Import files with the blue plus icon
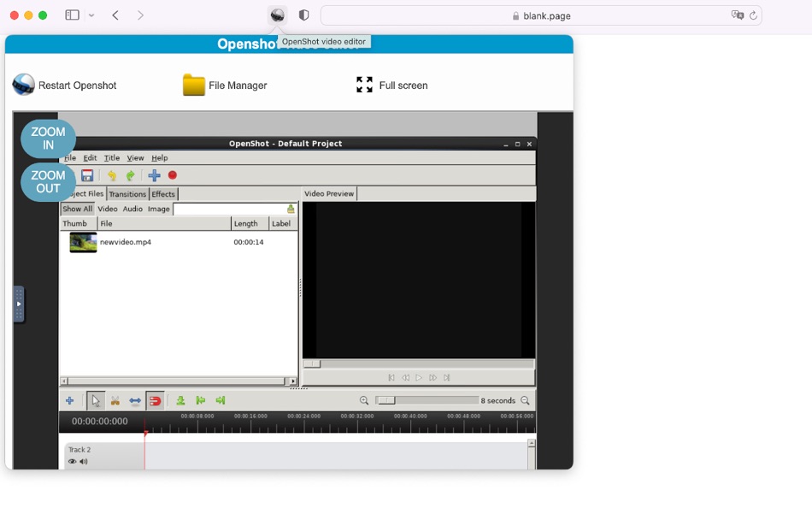Image resolution: width=812 pixels, height=508 pixels. pos(155,175)
